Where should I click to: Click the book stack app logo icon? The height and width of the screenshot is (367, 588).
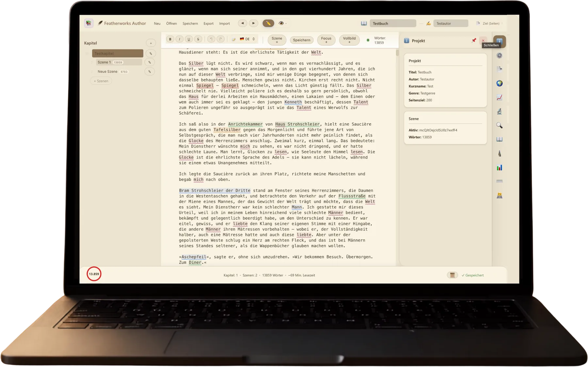point(89,23)
